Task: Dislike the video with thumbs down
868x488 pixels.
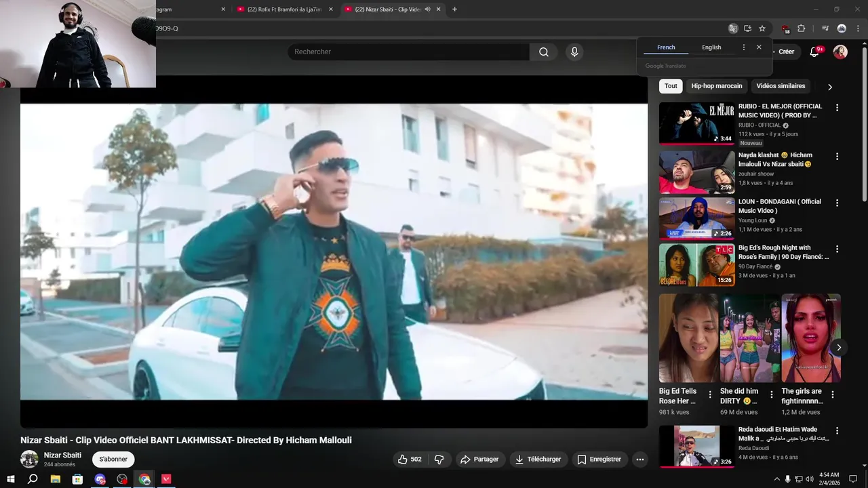Action: tap(439, 460)
